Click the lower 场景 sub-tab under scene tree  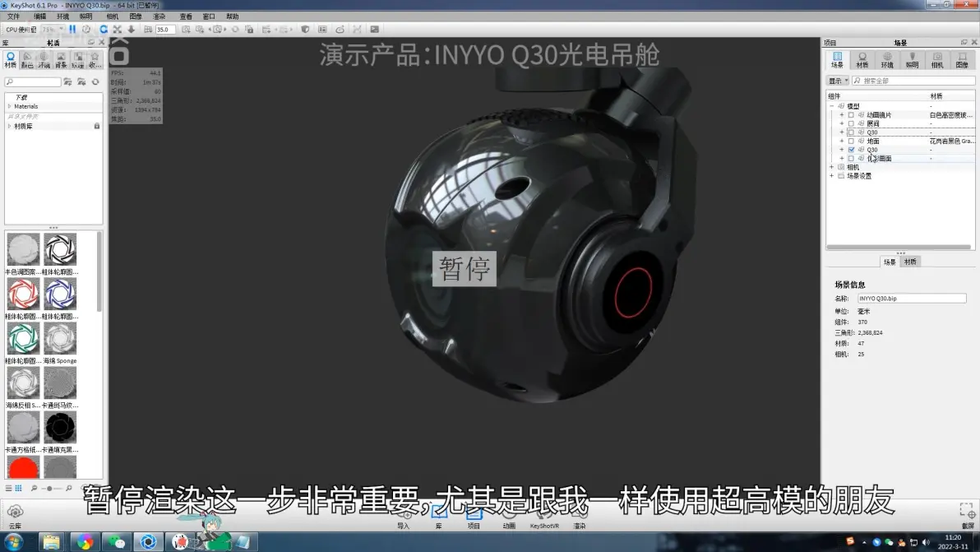[890, 262]
